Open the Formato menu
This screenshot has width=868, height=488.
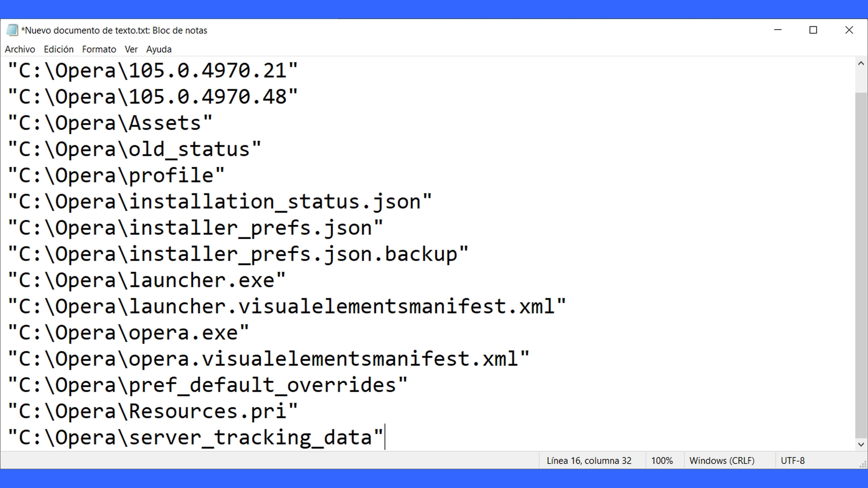pyautogui.click(x=99, y=49)
